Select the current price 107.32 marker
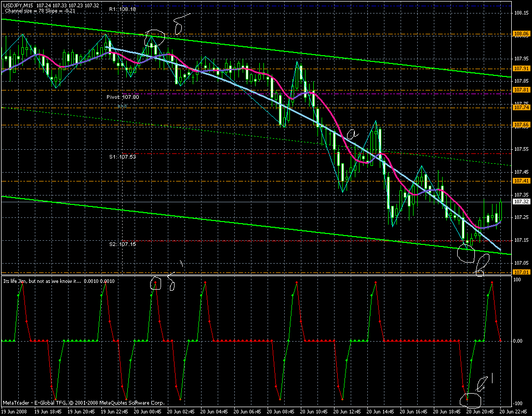This screenshot has width=532, height=416. (521, 201)
